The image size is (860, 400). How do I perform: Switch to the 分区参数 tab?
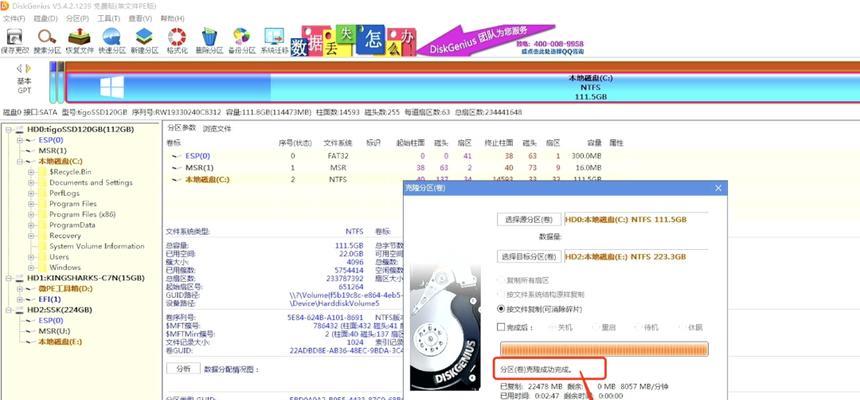click(x=182, y=128)
